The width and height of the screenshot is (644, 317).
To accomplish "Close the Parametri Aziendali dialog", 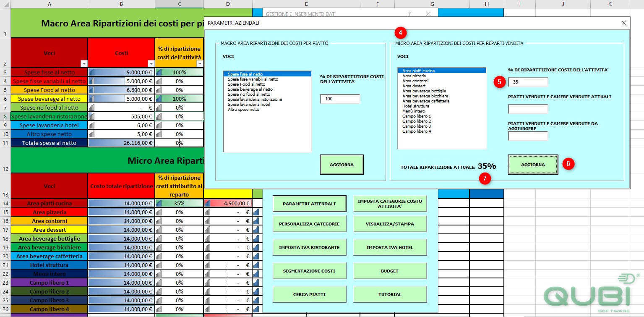I will (x=623, y=23).
